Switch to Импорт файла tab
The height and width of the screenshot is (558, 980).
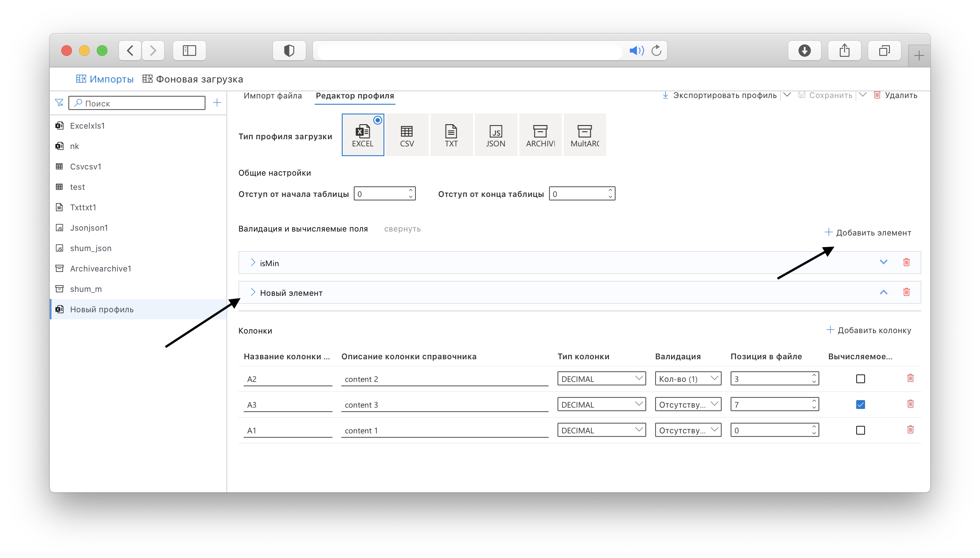click(273, 96)
